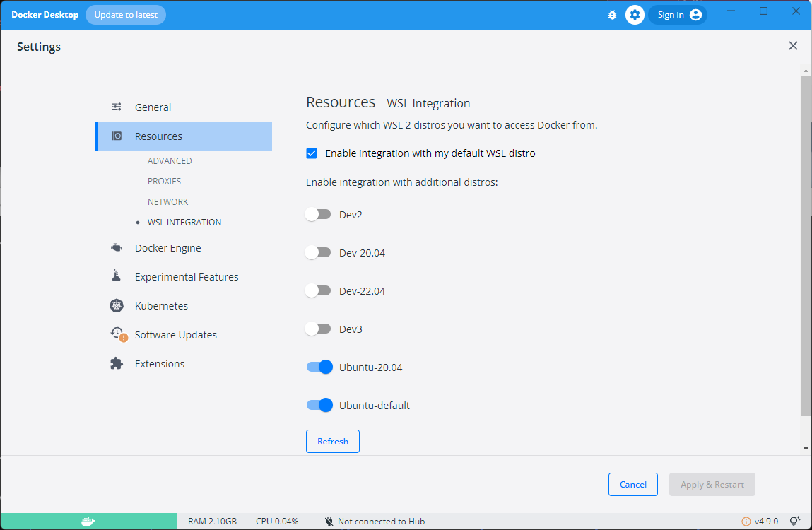The image size is (812, 530).
Task: Click Apply & Restart button
Action: 712,484
